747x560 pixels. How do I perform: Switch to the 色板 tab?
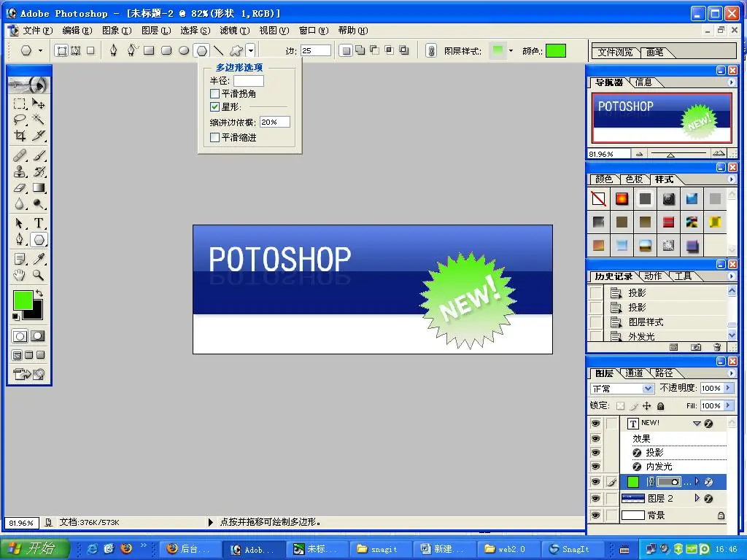point(634,179)
